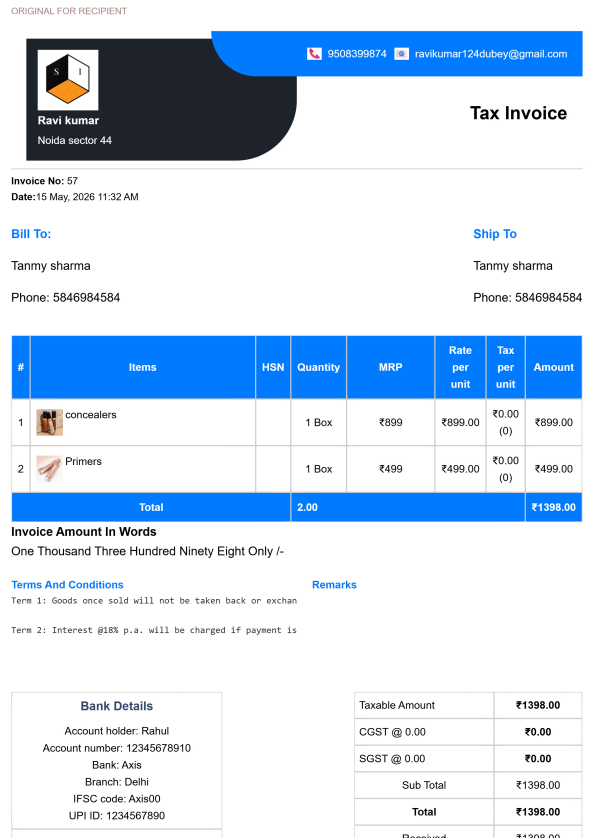Click the Tax Invoice title
Image resolution: width=596 pixels, height=838 pixels.
pyautogui.click(x=518, y=113)
